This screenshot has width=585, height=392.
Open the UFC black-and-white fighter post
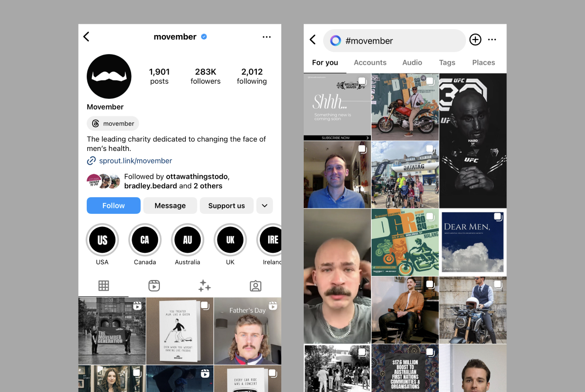473,141
